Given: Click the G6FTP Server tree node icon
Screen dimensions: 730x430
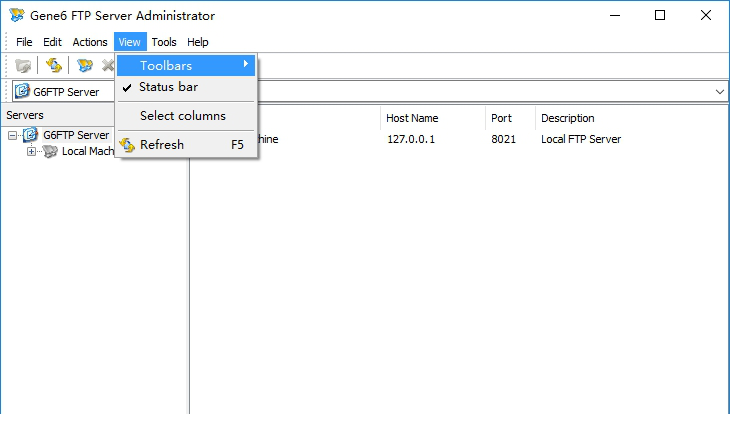Looking at the screenshot, I should coord(30,135).
